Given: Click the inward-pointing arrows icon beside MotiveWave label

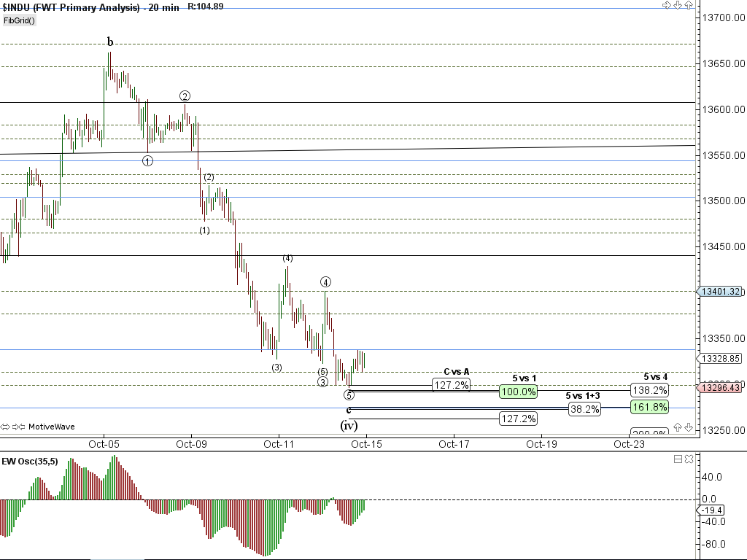Looking at the screenshot, I should pyautogui.click(x=19, y=427).
